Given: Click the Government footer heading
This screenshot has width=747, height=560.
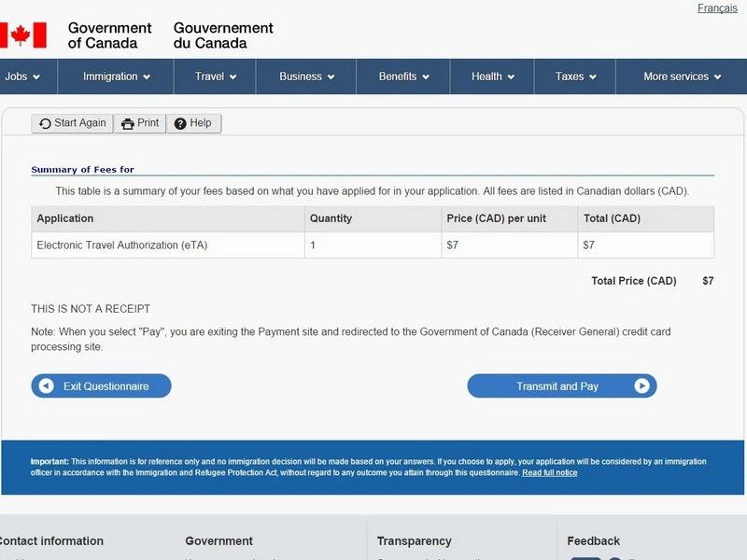Looking at the screenshot, I should 218,541.
